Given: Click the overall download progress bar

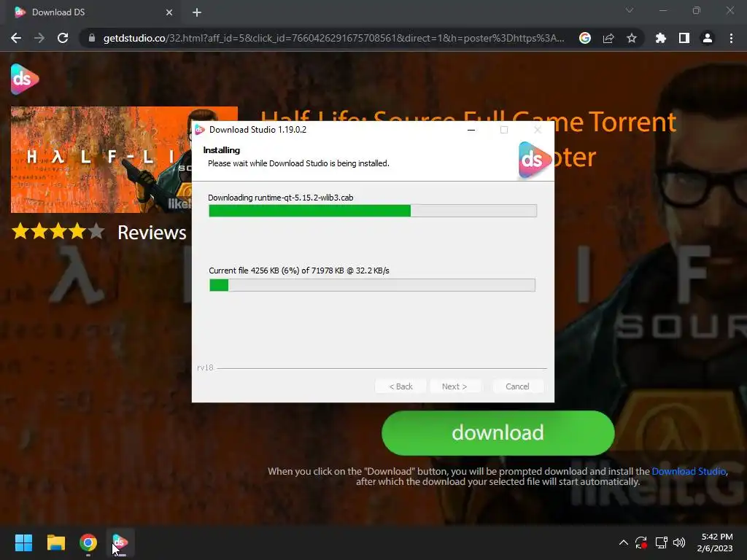Looking at the screenshot, I should [x=373, y=211].
